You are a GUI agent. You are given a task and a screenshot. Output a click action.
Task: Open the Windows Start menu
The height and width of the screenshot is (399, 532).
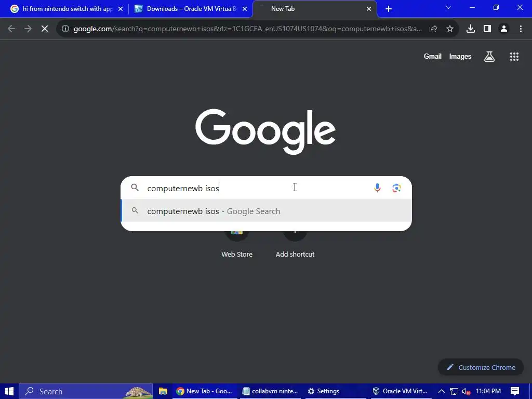click(x=9, y=391)
